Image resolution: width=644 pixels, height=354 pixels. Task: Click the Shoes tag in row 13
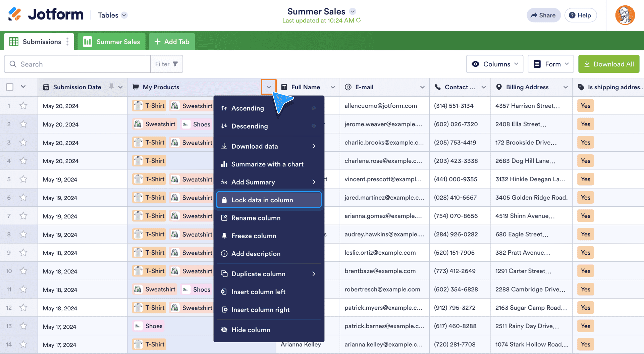point(148,326)
